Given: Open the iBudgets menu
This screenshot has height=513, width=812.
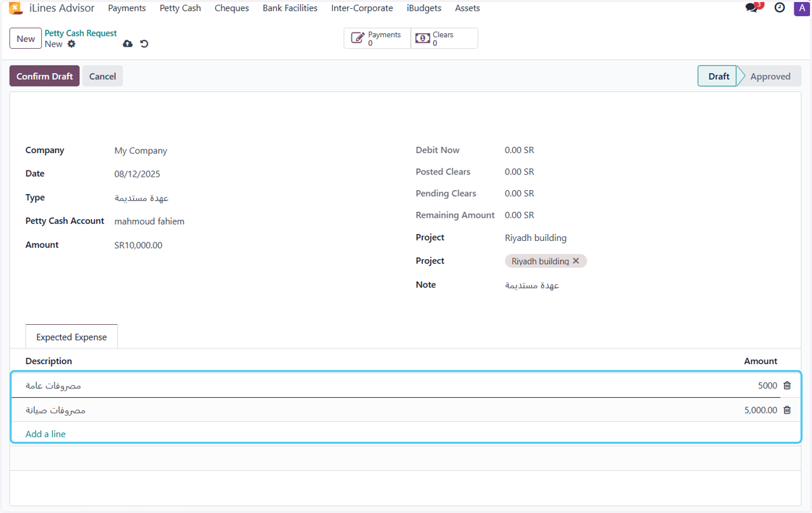Looking at the screenshot, I should (424, 8).
